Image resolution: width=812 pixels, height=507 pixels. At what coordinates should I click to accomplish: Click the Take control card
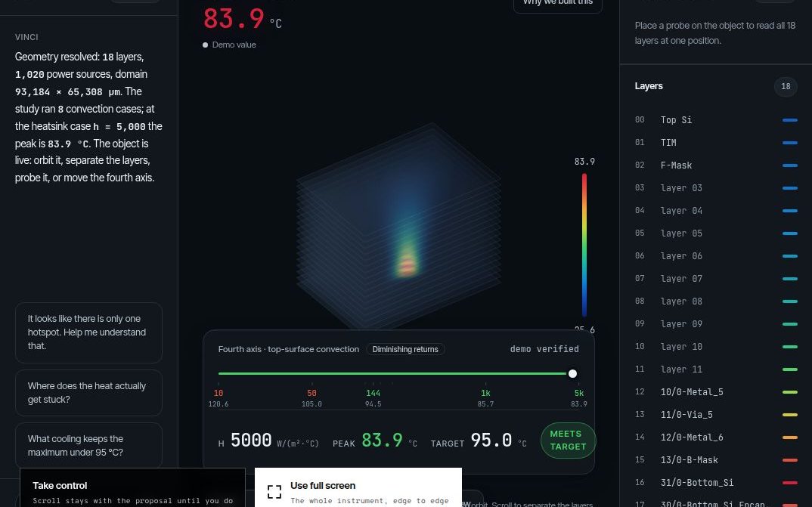point(132,487)
